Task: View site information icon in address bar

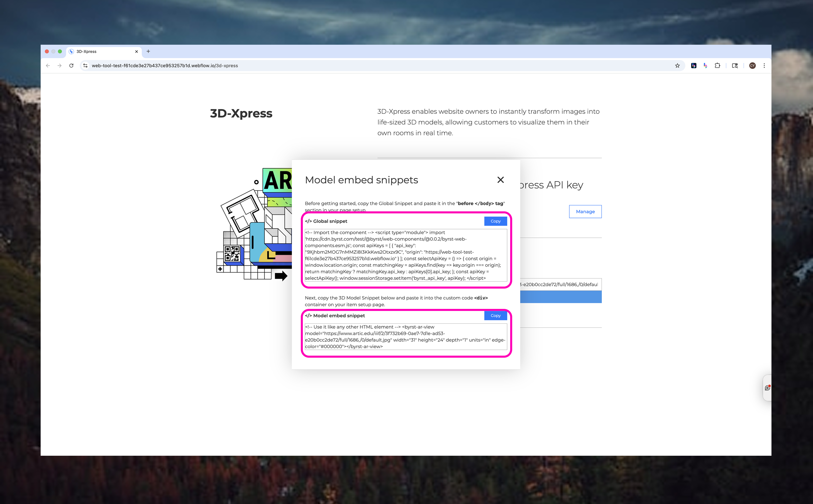Action: (85, 66)
